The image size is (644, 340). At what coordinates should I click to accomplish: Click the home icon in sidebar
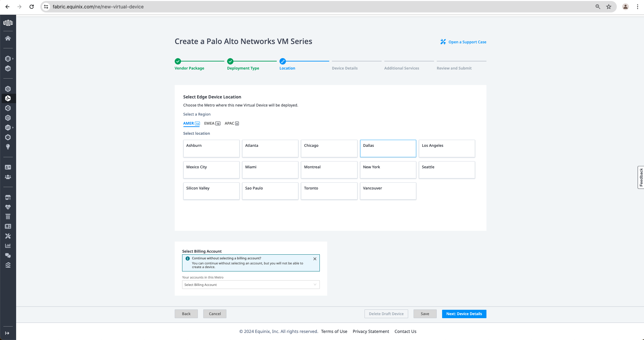[8, 38]
